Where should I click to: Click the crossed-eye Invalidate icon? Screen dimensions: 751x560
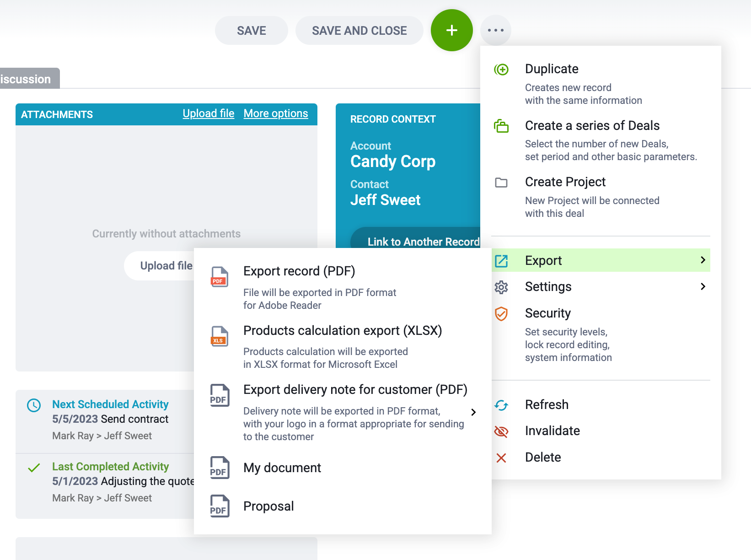click(x=501, y=431)
